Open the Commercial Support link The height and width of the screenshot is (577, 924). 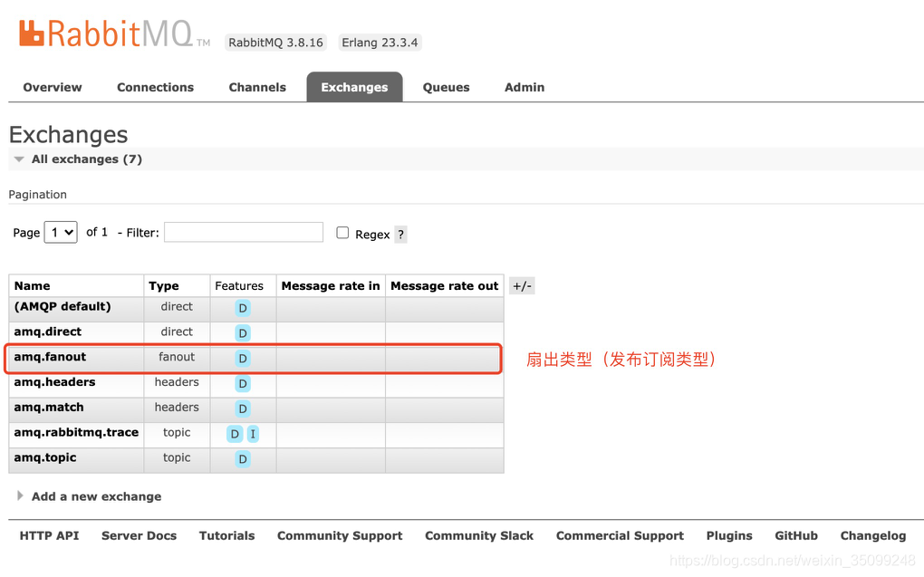coord(620,535)
